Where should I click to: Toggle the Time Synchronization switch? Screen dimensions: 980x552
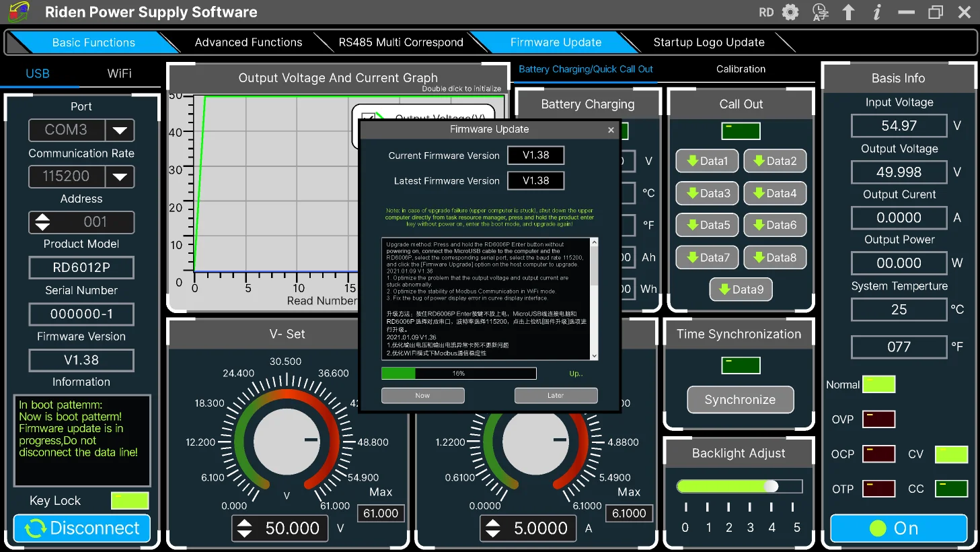coord(741,365)
